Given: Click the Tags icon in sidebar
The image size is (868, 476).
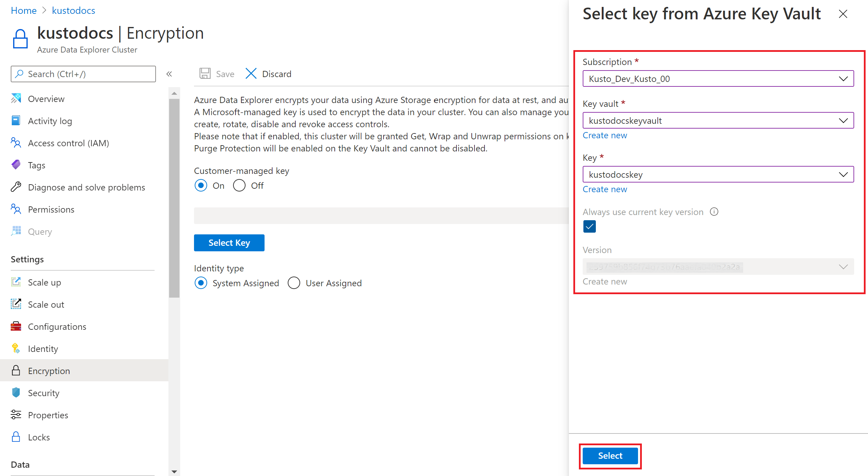Looking at the screenshot, I should point(17,165).
